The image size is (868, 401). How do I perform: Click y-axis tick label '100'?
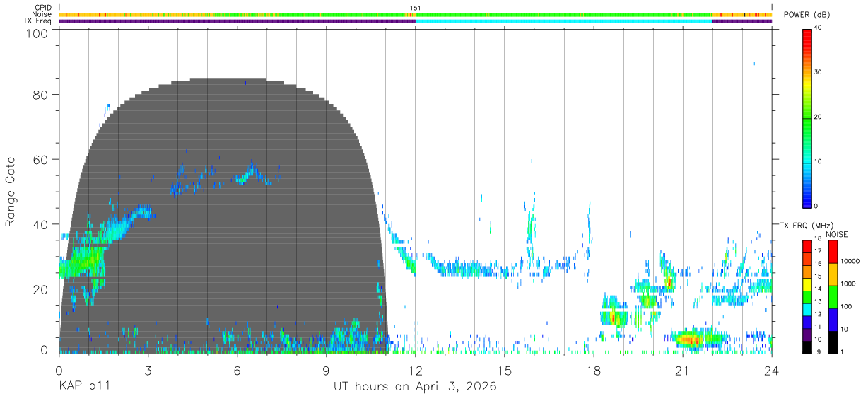pyautogui.click(x=37, y=33)
